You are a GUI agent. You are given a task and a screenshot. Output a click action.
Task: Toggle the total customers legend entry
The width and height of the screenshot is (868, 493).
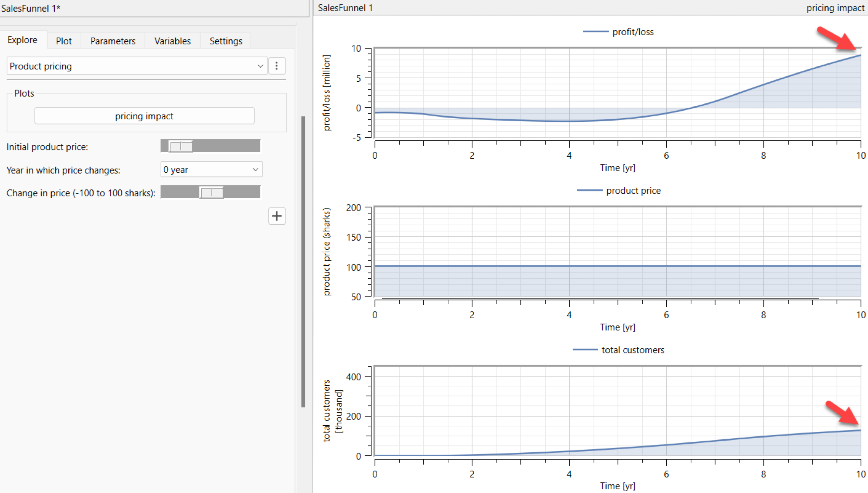pyautogui.click(x=633, y=349)
